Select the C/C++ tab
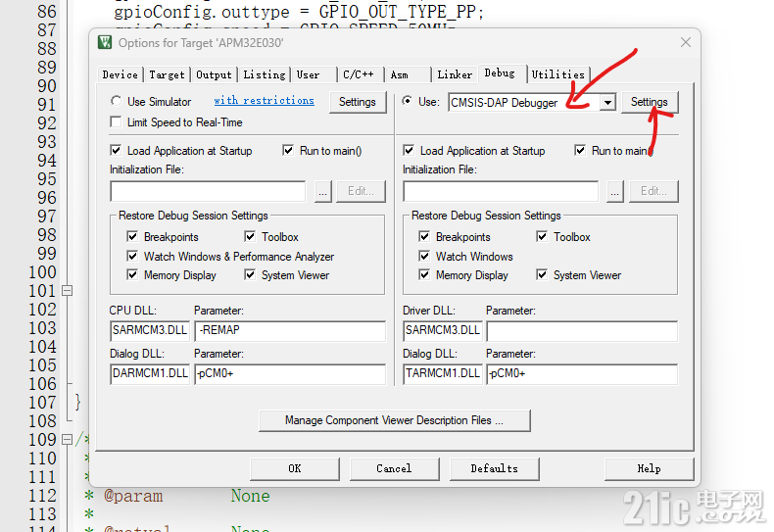The image size is (774, 532). tap(361, 74)
